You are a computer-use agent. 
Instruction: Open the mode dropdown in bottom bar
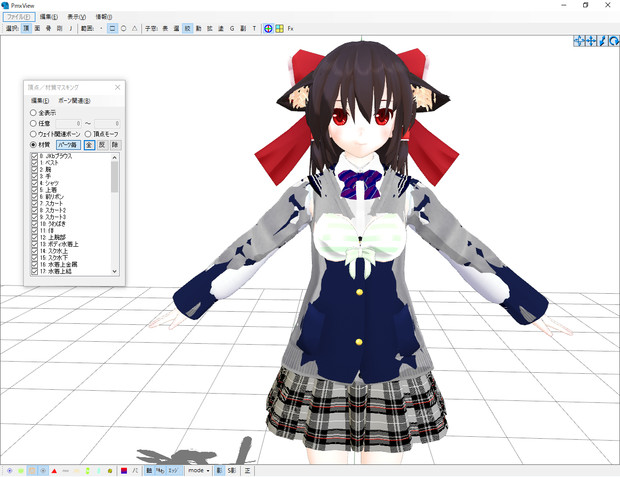198,471
